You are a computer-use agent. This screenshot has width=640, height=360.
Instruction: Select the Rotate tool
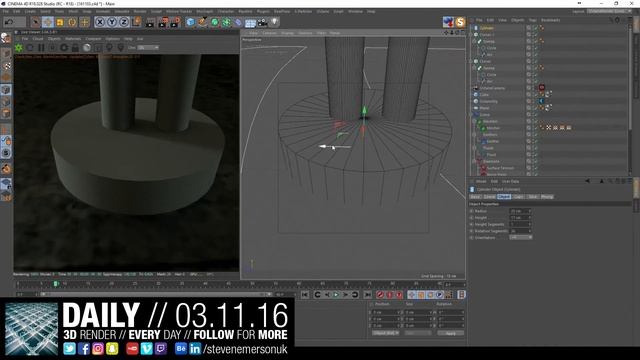pyautogui.click(x=72, y=22)
